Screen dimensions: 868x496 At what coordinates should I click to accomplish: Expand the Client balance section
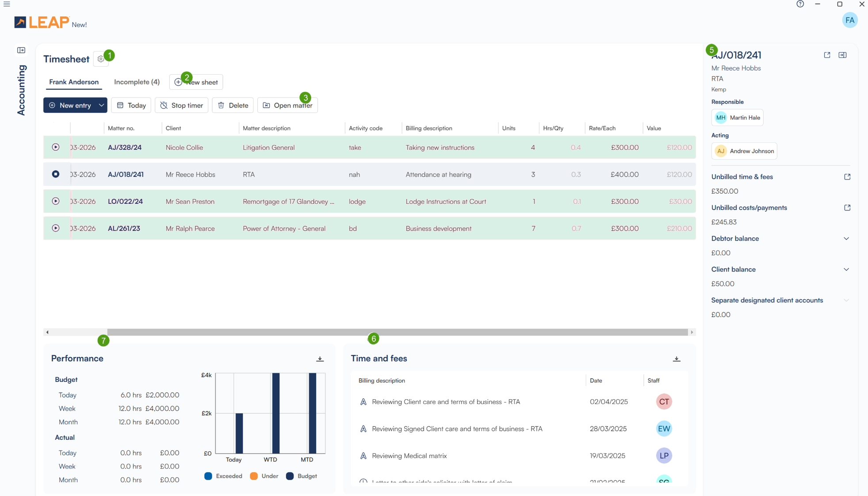(x=846, y=270)
